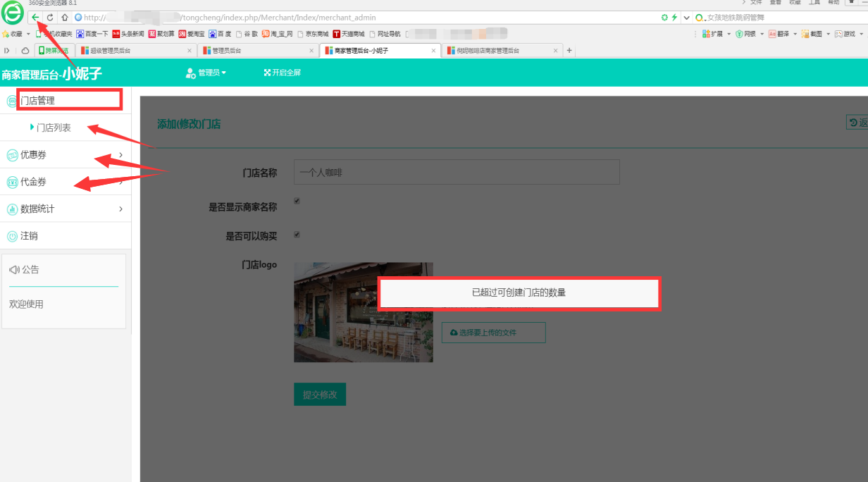Click the 返回 button at top right
Viewport: 868px width, 482px height.
click(857, 123)
